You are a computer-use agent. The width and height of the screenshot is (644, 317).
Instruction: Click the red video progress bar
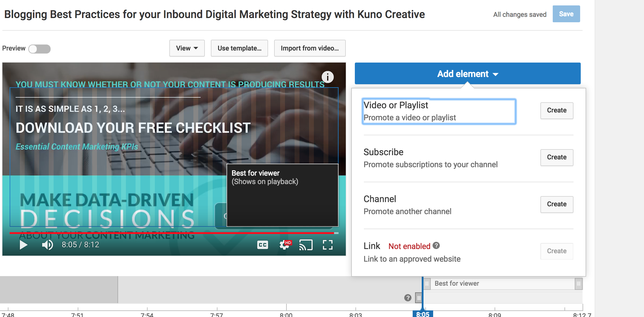(172, 233)
